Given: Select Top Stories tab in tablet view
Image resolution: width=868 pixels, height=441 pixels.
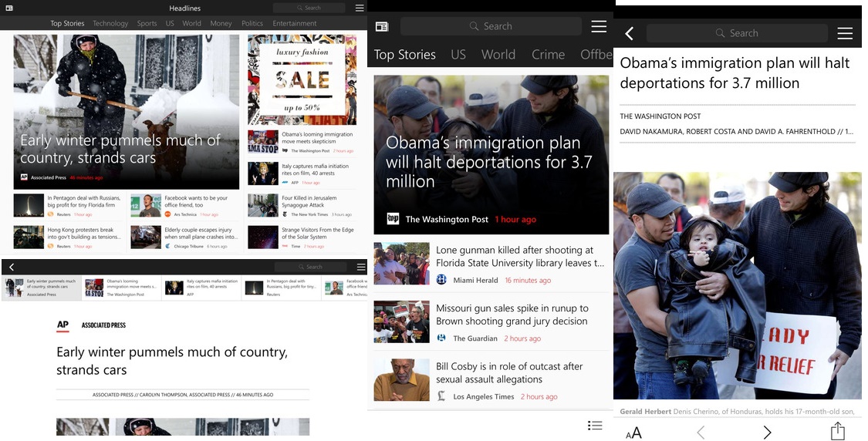Looking at the screenshot, I should (67, 23).
